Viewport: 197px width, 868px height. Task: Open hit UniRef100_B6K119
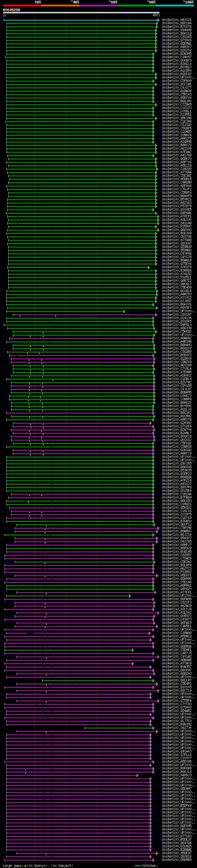pos(176,33)
